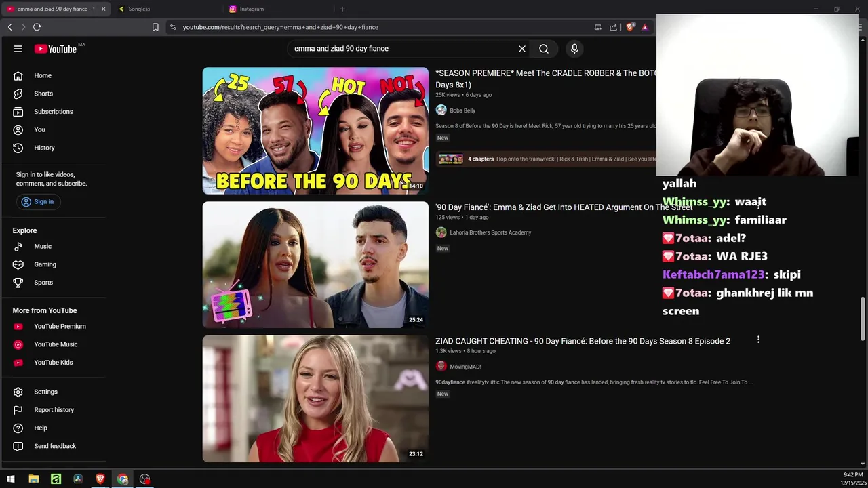Expand the 4 chapters row
The height and width of the screenshot is (488, 868).
tap(546, 159)
